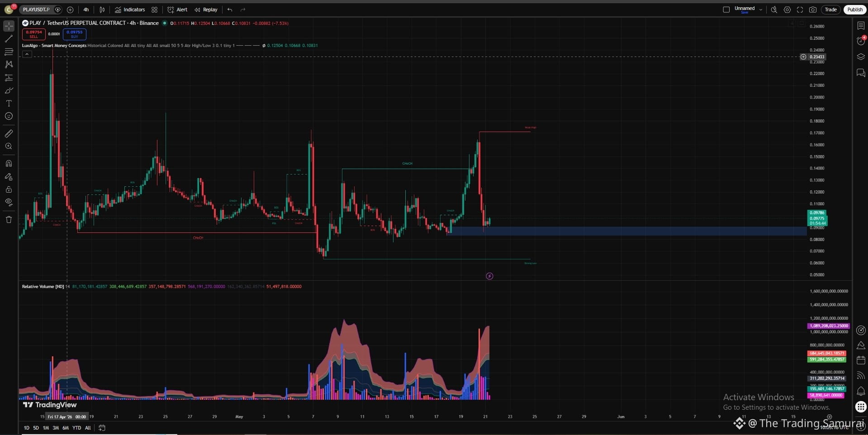Redo the chart action
The image size is (868, 435).
(x=243, y=9)
